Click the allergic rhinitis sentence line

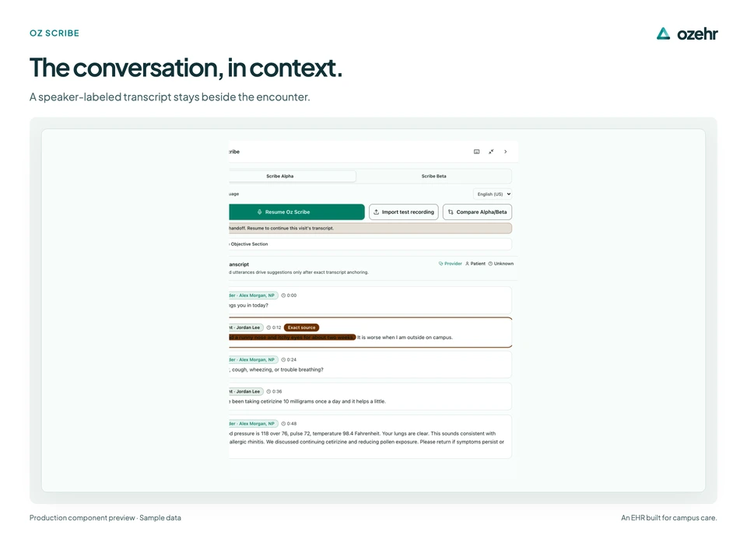366,442
